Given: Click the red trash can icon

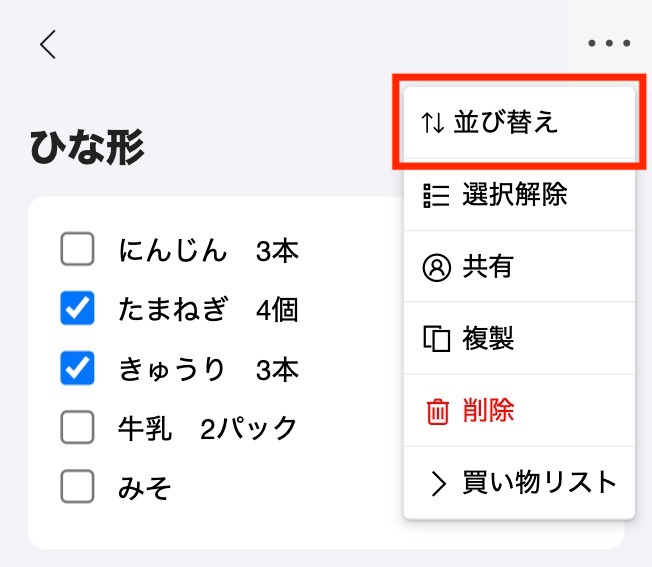Looking at the screenshot, I should [437, 412].
